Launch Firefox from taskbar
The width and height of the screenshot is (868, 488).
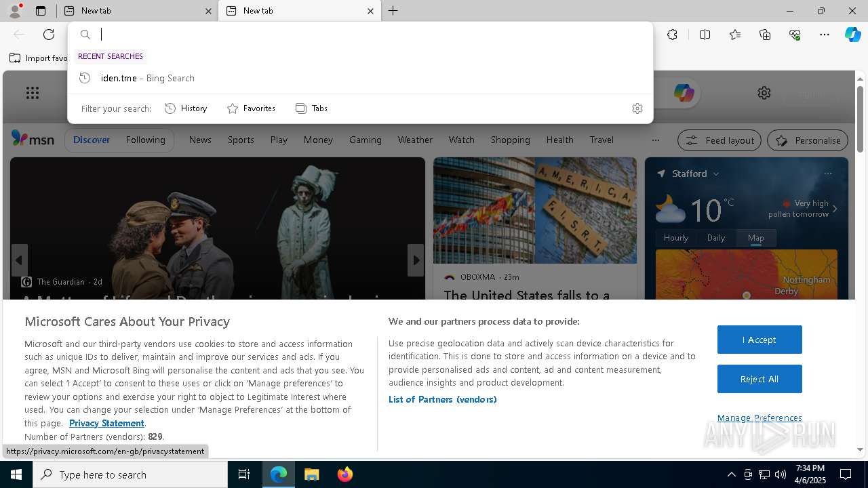[344, 474]
